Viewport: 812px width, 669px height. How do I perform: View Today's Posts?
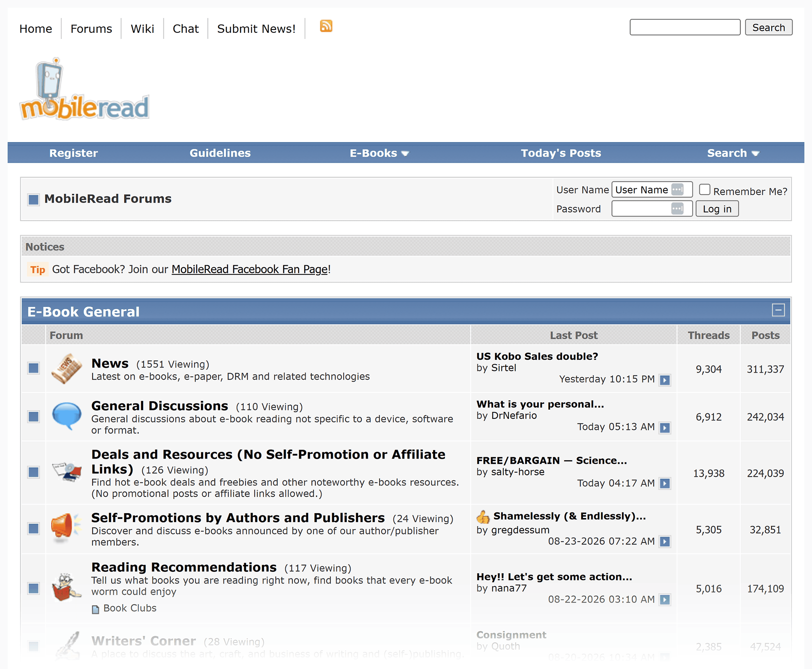coord(561,153)
